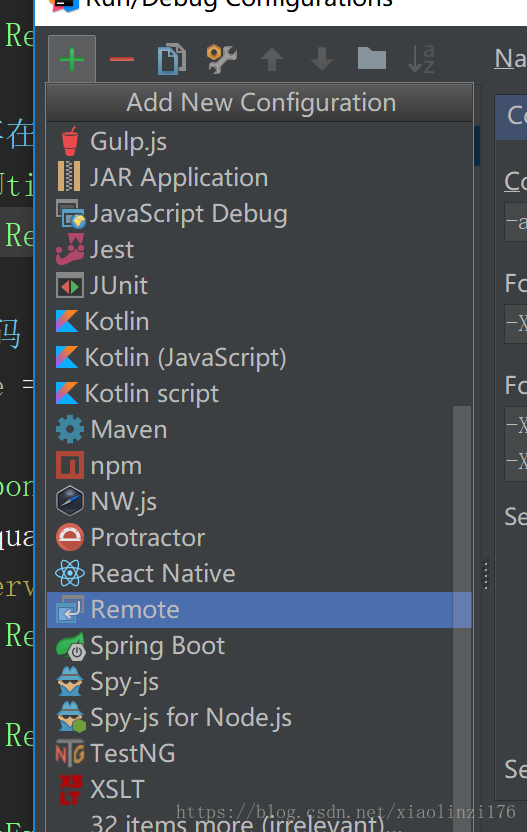Click the red minus Remove Configuration button
Screen dimensions: 527x832
[122, 59]
